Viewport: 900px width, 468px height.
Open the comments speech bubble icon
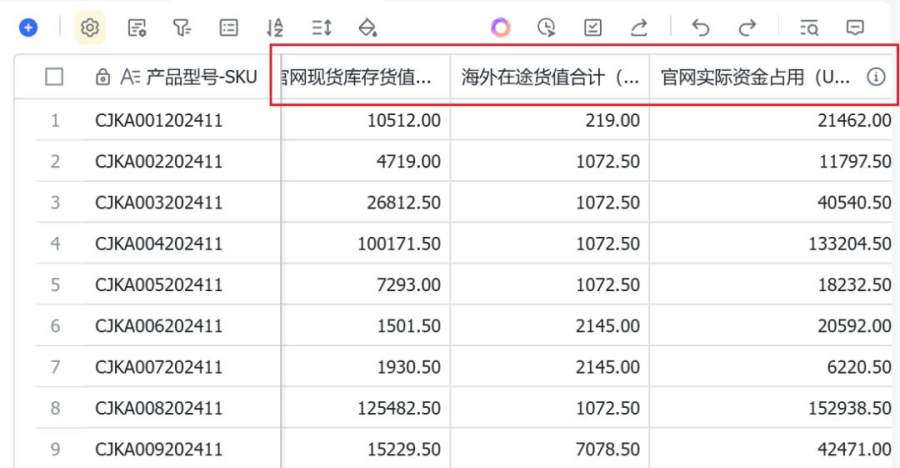click(x=855, y=28)
